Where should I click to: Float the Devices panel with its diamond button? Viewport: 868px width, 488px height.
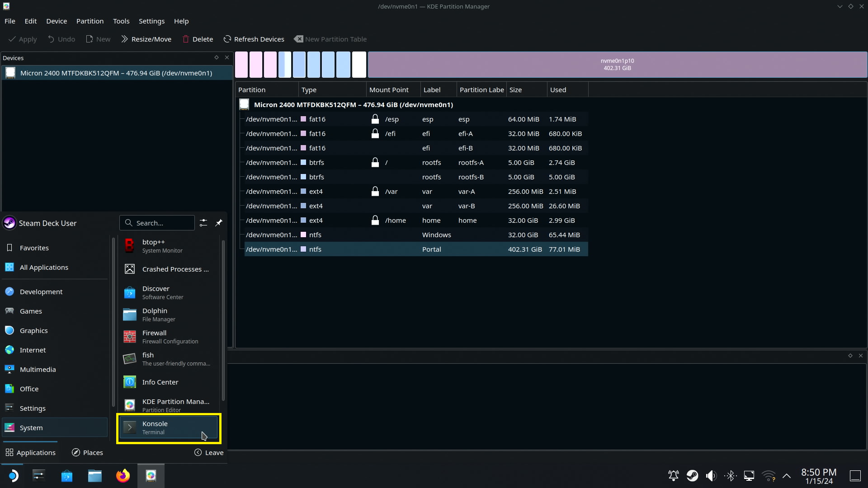point(217,57)
